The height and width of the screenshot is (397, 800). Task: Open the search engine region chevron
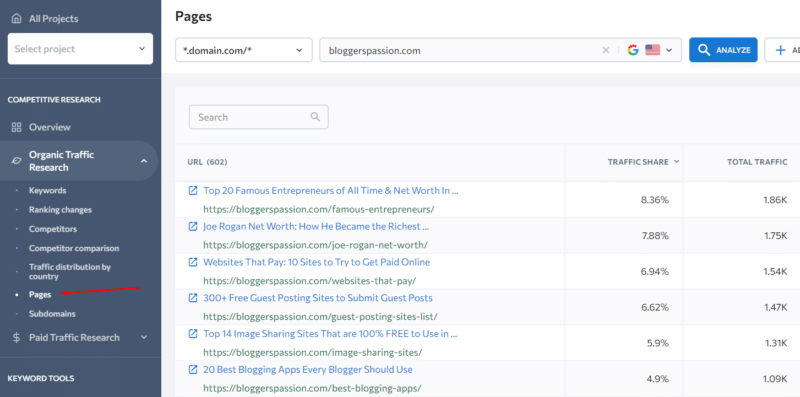pos(669,50)
